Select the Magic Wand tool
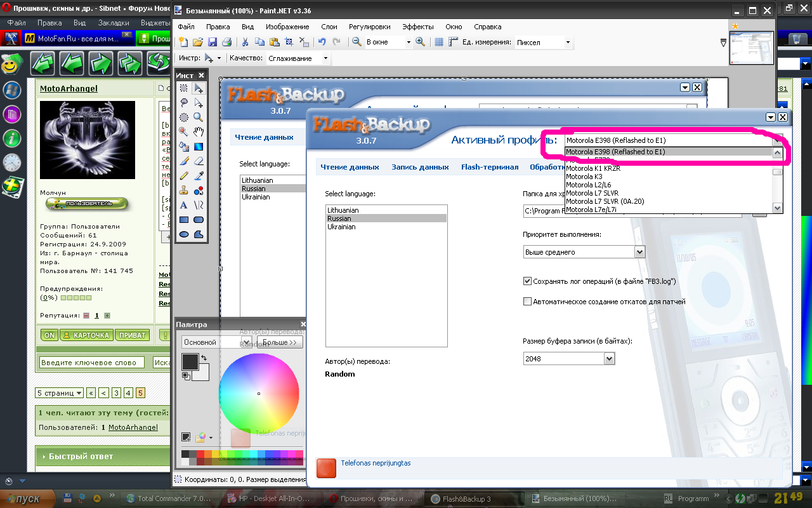The width and height of the screenshot is (812, 508). point(184,131)
